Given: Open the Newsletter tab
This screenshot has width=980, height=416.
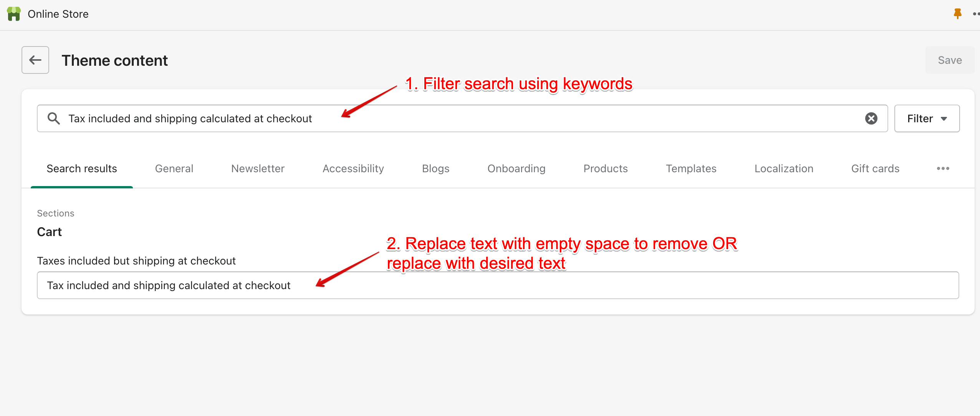Looking at the screenshot, I should (258, 168).
